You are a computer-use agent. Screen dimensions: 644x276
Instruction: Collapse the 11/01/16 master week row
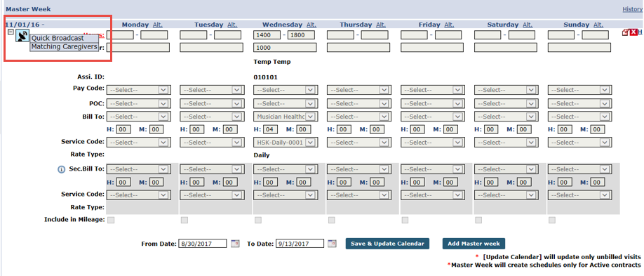coord(11,32)
